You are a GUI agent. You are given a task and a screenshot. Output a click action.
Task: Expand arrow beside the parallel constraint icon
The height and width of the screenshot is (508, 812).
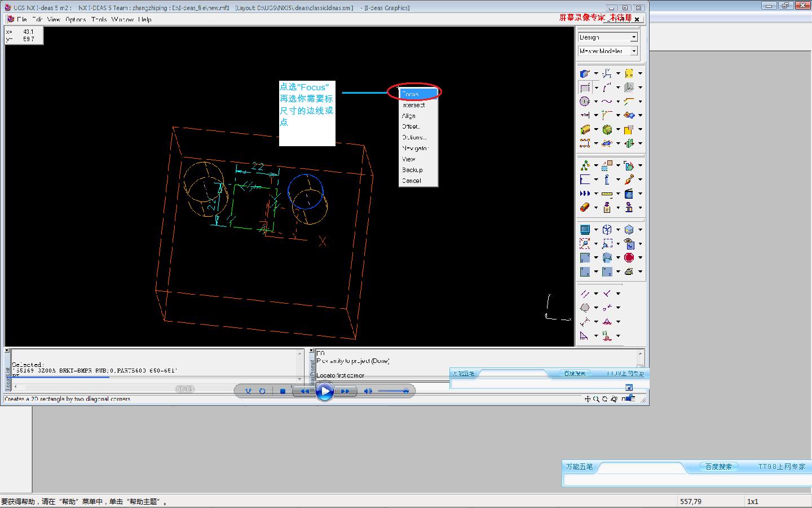pyautogui.click(x=595, y=294)
